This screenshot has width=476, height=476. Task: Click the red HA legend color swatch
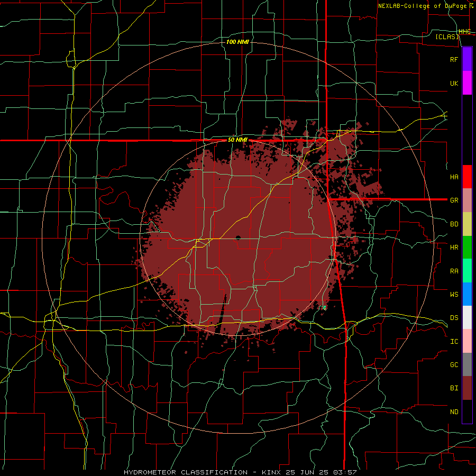(467, 177)
